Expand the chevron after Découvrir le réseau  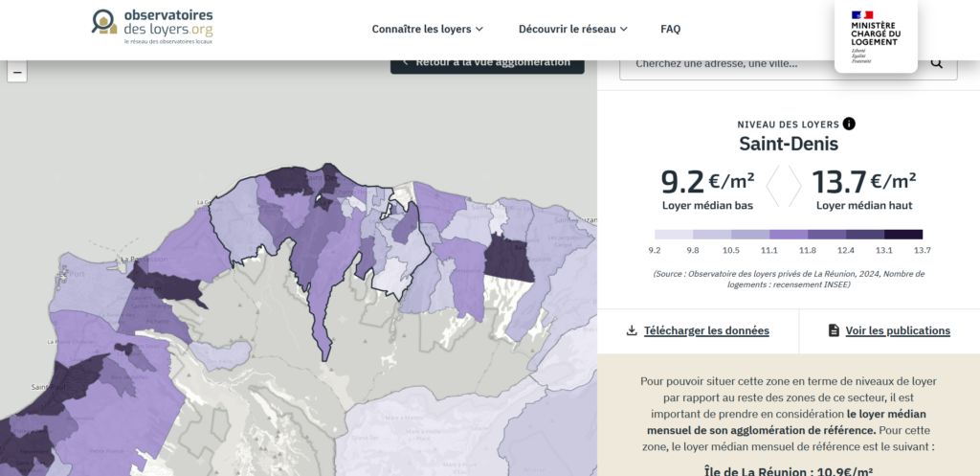click(x=624, y=30)
